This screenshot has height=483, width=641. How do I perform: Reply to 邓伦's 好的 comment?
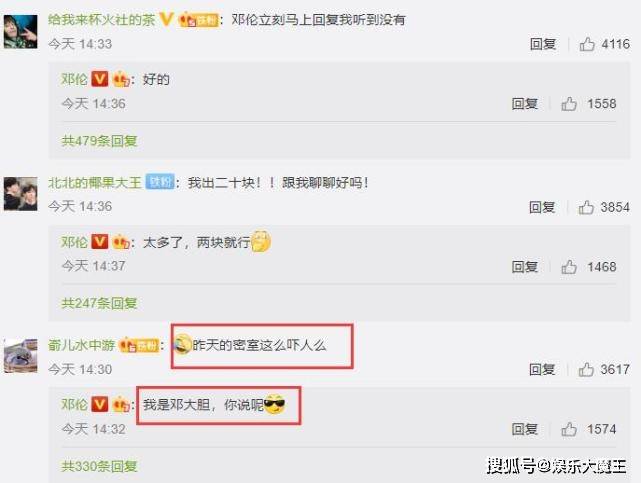point(524,104)
